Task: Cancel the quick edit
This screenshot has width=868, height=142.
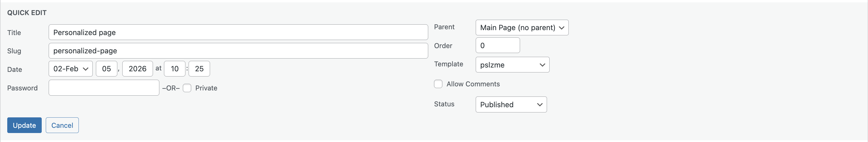Action: click(x=62, y=125)
